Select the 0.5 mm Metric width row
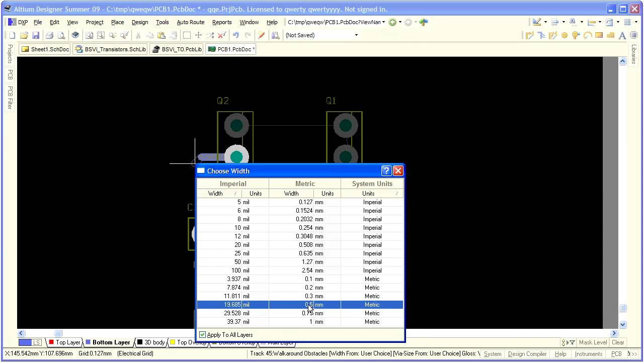Image resolution: width=644 pixels, height=362 pixels. click(300, 305)
